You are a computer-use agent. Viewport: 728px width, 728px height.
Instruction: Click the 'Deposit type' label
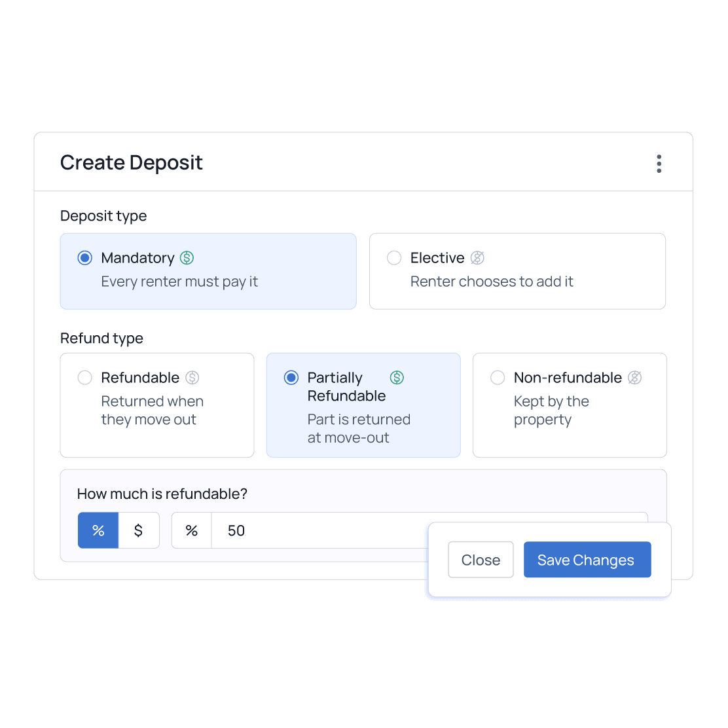pyautogui.click(x=103, y=216)
